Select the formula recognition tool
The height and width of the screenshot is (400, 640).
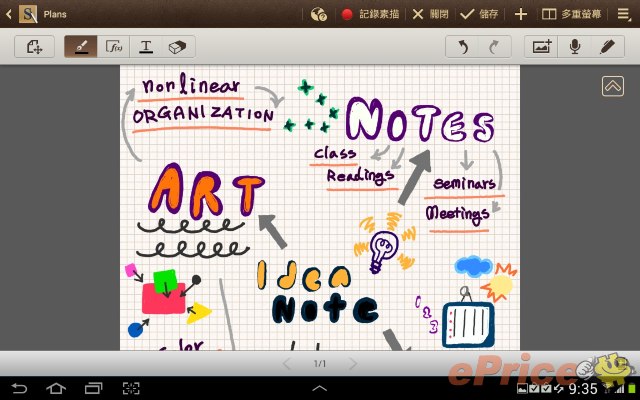(113, 47)
